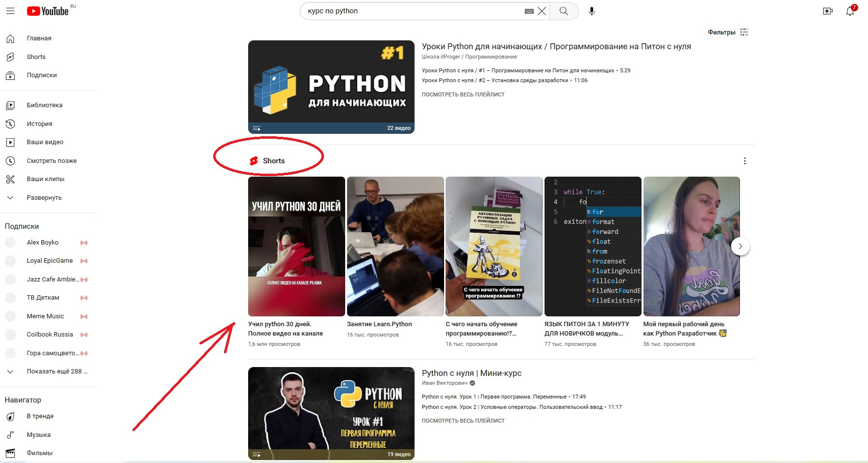Open the Уроки Python для начинающих title
Screen dimensions: 868x463
click(556, 46)
